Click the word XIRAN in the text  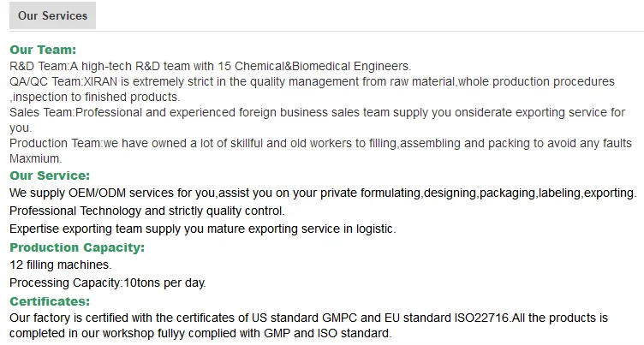(101, 81)
